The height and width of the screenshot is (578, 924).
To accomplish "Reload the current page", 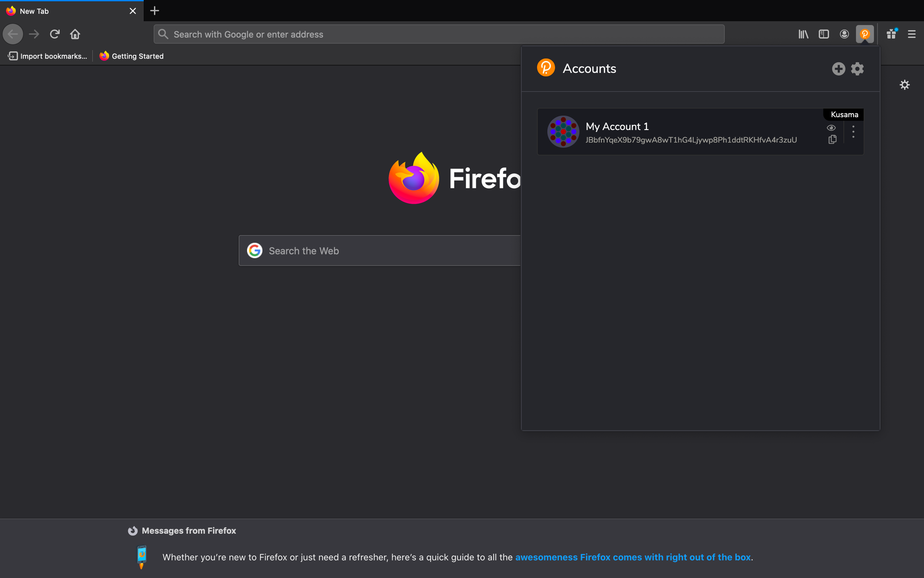I will [55, 34].
